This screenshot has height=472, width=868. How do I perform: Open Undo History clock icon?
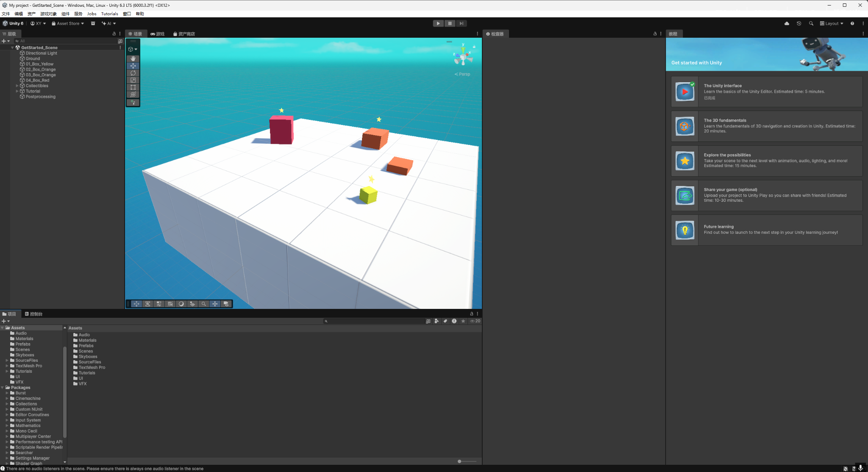(799, 23)
